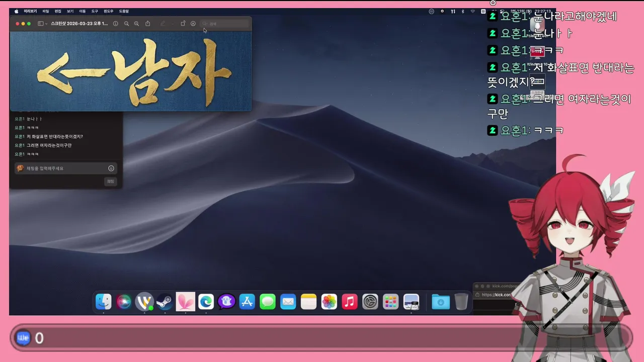Show image info inspector in Preview
This screenshot has height=362, width=644.
(115, 24)
